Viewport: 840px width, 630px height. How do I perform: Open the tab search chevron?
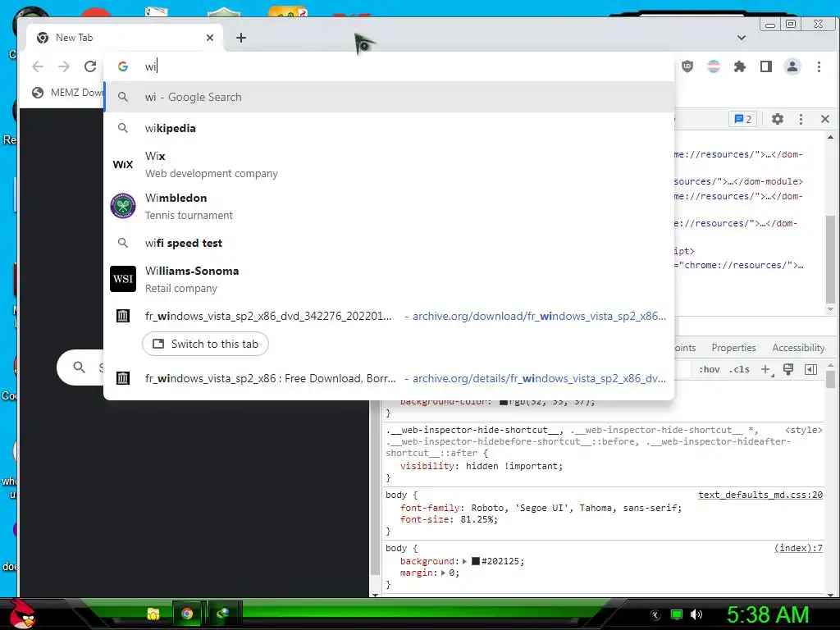[742, 38]
